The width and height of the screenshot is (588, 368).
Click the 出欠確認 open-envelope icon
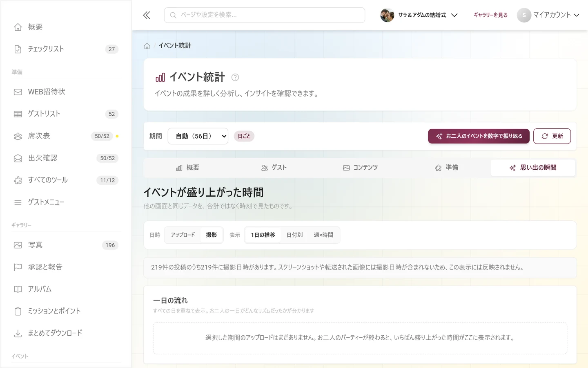tap(18, 158)
